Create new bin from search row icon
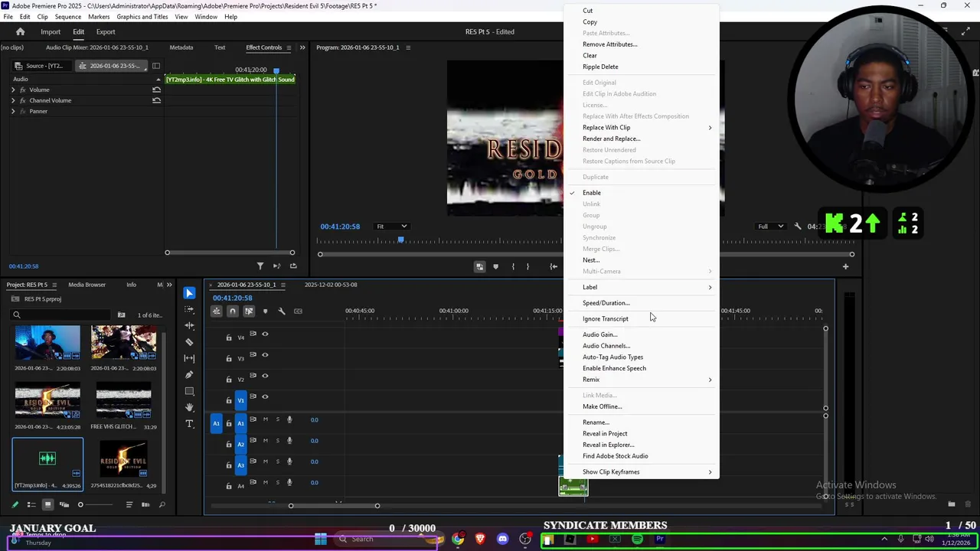This screenshot has height=551, width=980. (x=121, y=315)
